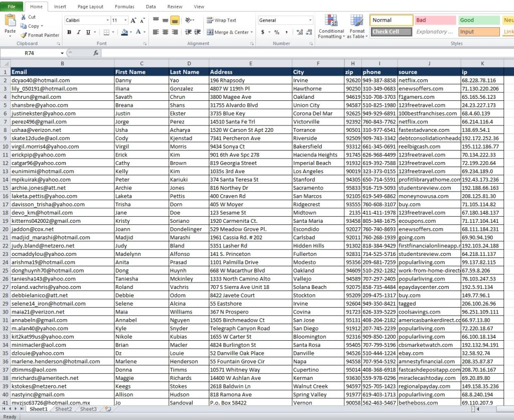Apply the Fill Color bucket
This screenshot has width=514, height=420.
point(124,32)
